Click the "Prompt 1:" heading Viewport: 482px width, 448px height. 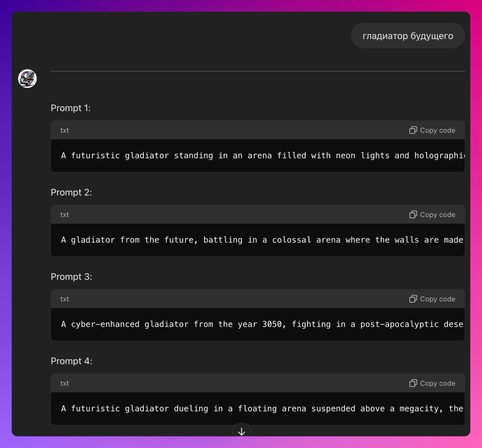[71, 108]
